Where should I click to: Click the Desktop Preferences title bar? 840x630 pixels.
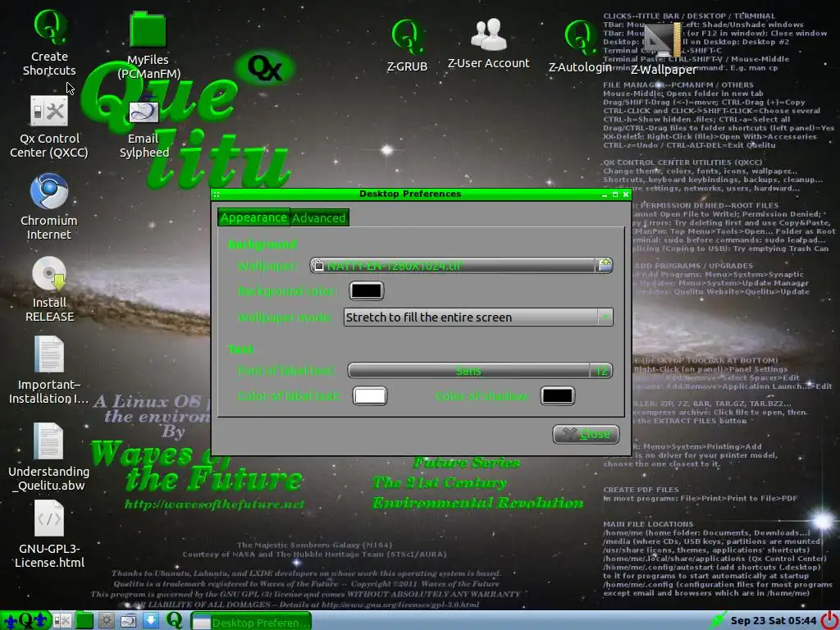point(410,194)
